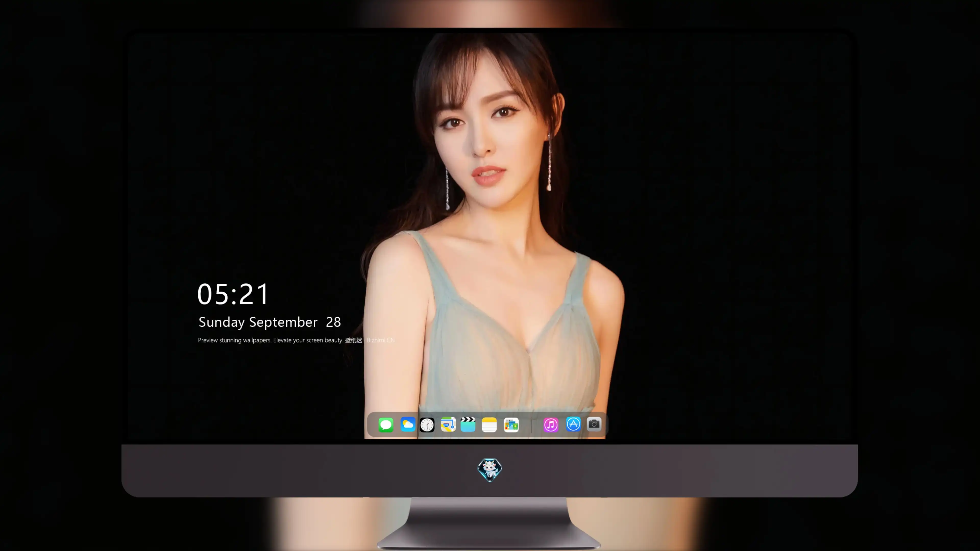This screenshot has width=980, height=551.
Task: Open the Messages app in the dock
Action: click(x=386, y=425)
